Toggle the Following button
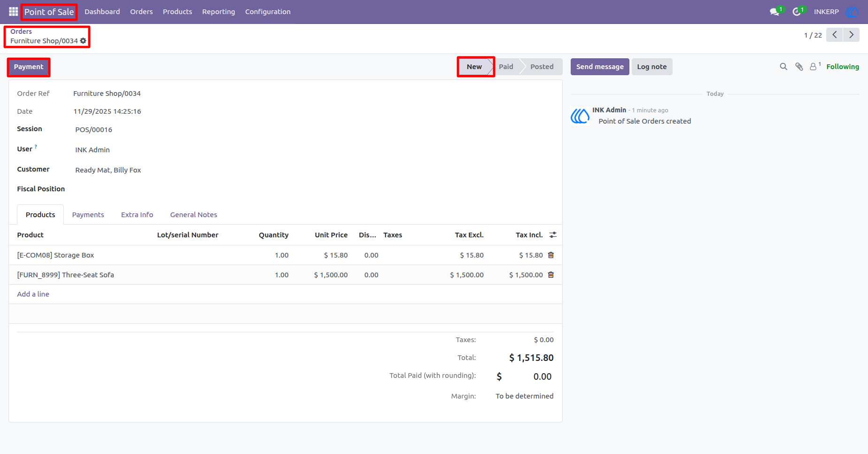Image resolution: width=868 pixels, height=454 pixels. coord(843,67)
